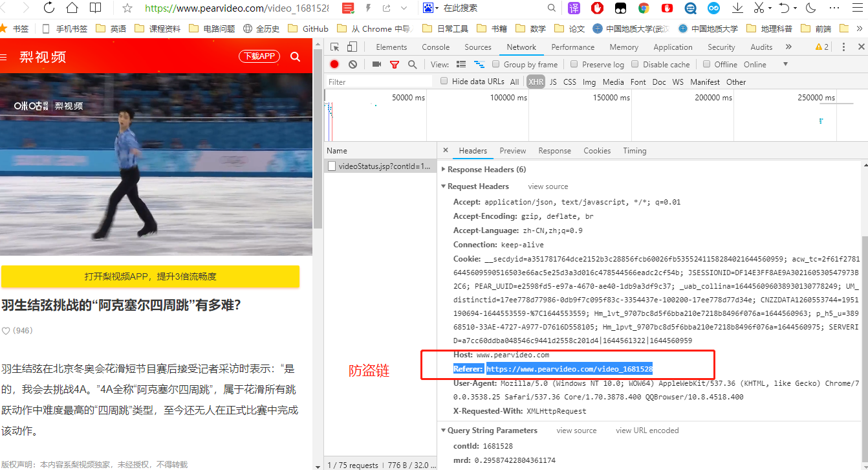Clear the network requests list (block icon)
The image size is (868, 470).
(351, 64)
